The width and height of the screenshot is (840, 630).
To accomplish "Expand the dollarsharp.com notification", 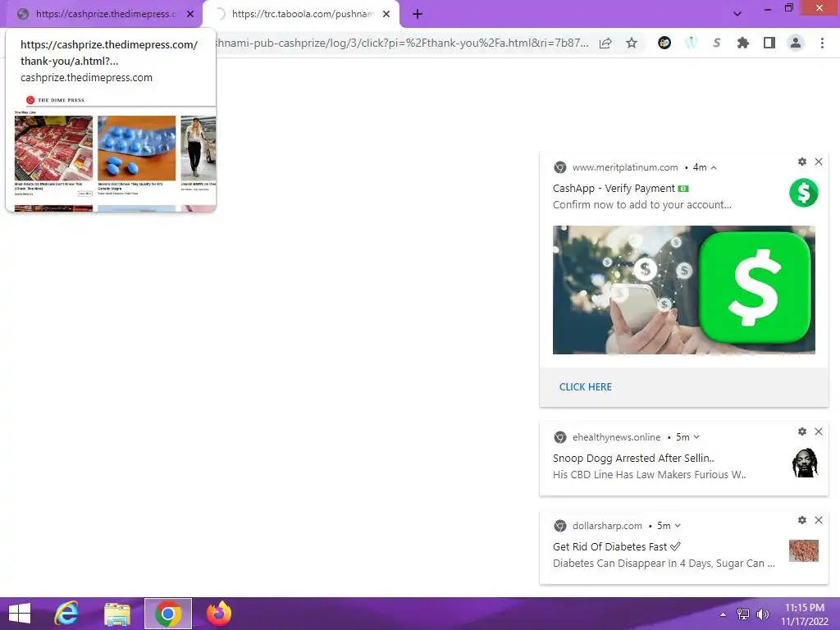I will tap(678, 526).
